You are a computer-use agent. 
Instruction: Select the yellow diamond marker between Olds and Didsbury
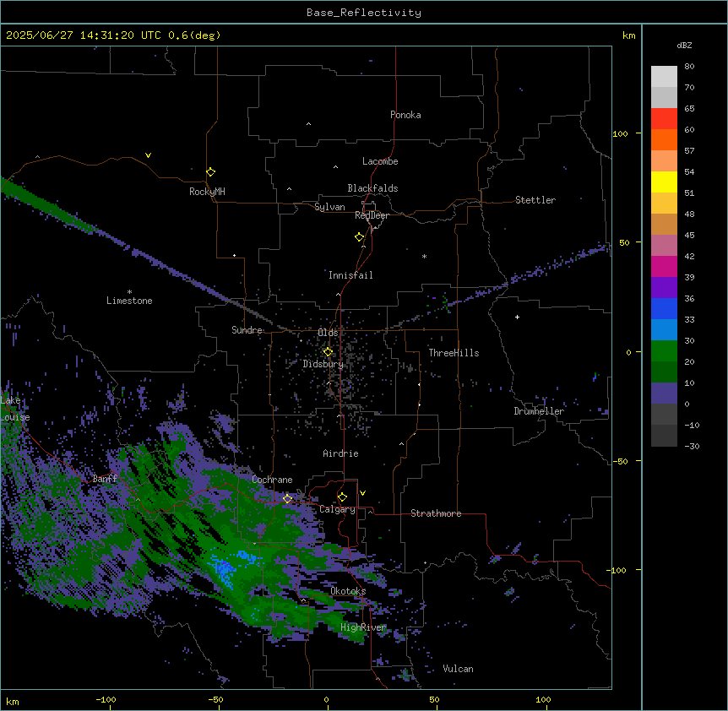(328, 352)
